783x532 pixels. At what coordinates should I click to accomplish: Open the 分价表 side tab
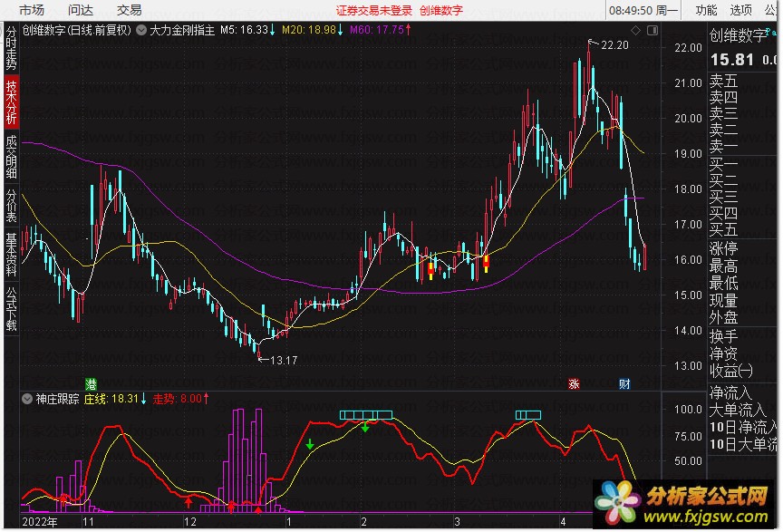pos(11,206)
